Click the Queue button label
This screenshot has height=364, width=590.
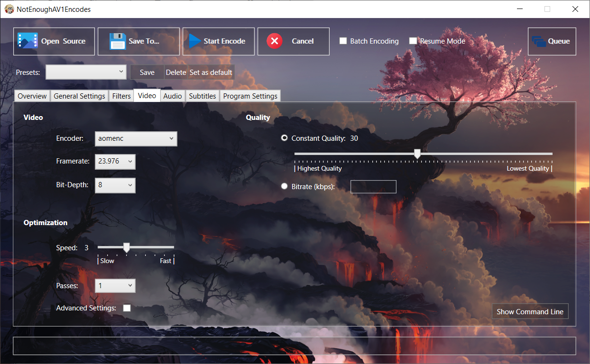pos(559,41)
